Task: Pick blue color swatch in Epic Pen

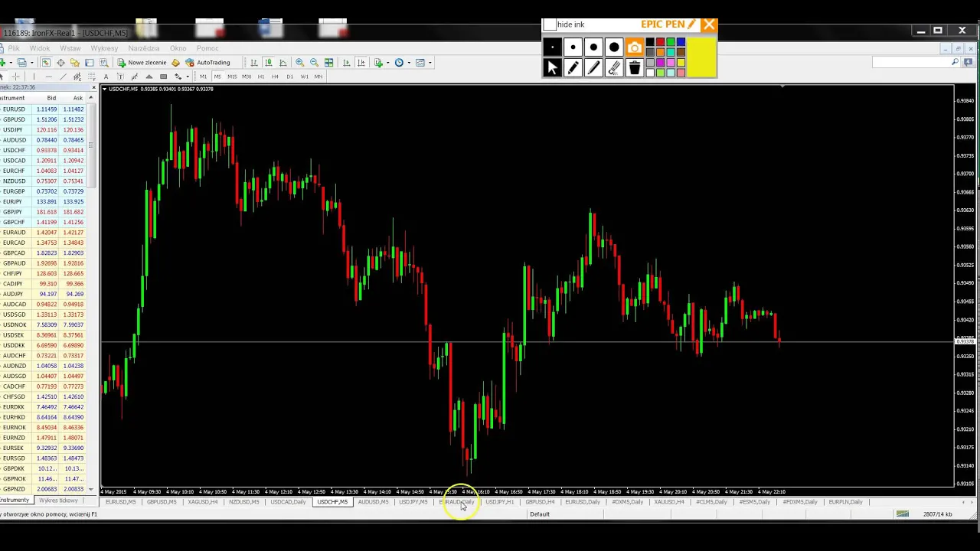Action: point(681,43)
